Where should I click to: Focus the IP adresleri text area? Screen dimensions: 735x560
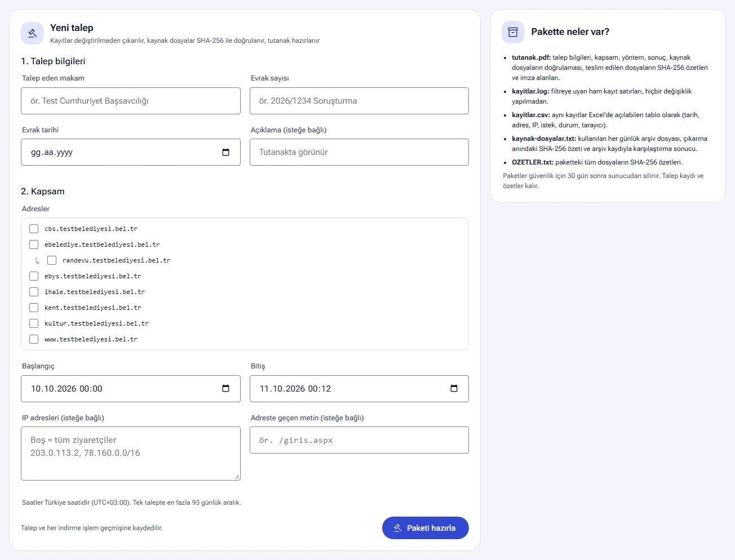[x=131, y=454]
